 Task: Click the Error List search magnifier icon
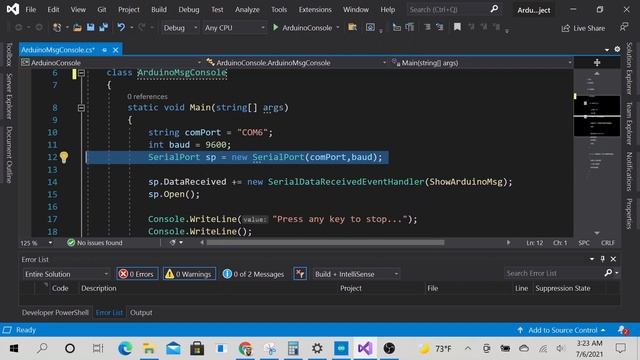coord(608,273)
